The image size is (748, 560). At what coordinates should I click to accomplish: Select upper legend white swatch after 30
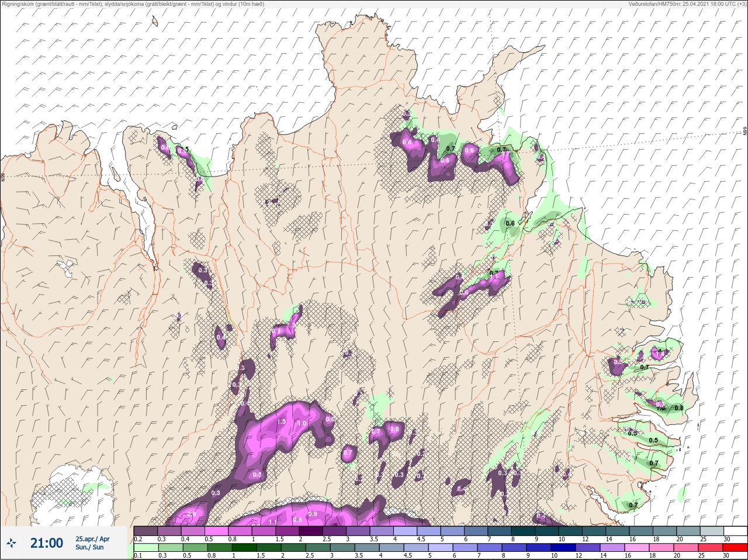735,531
